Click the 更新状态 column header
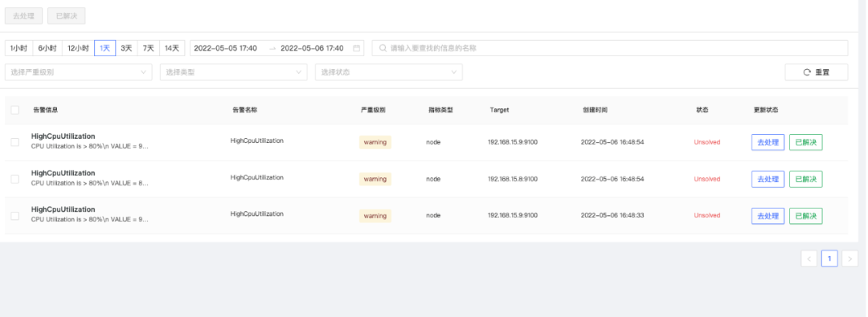The image size is (868, 317). click(766, 110)
